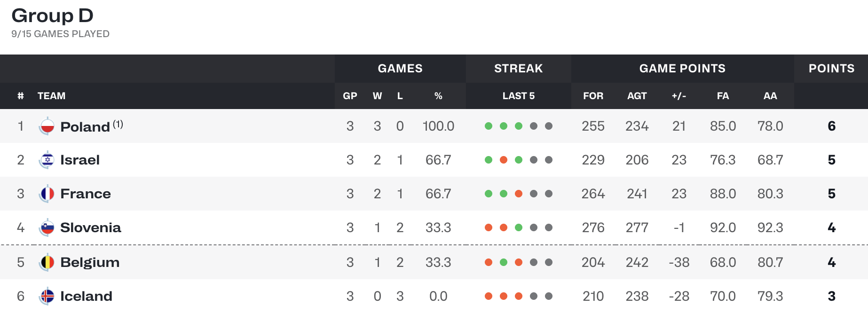Click the +/- column header
868x313 pixels.
[x=679, y=96]
